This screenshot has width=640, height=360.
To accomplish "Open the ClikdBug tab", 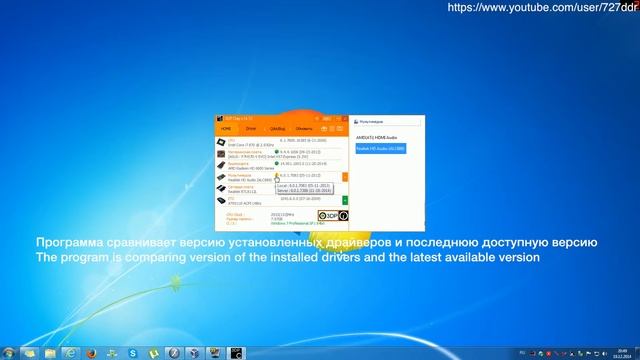I will [x=277, y=129].
